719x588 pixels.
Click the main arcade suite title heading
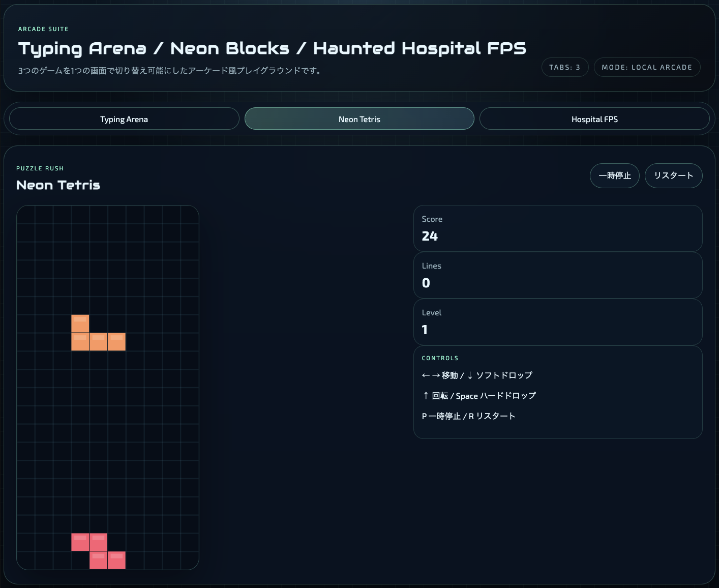coord(272,48)
